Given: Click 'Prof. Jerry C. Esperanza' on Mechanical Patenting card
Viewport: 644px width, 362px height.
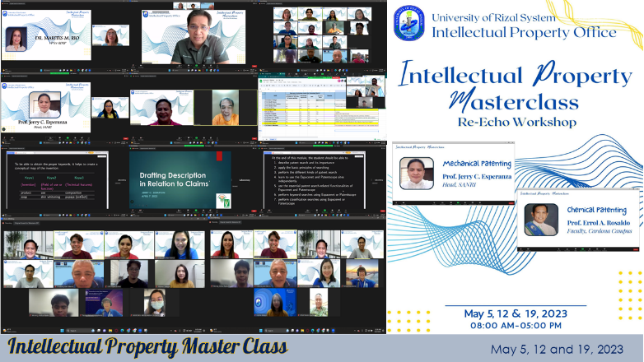Looking at the screenshot, I should (477, 177).
